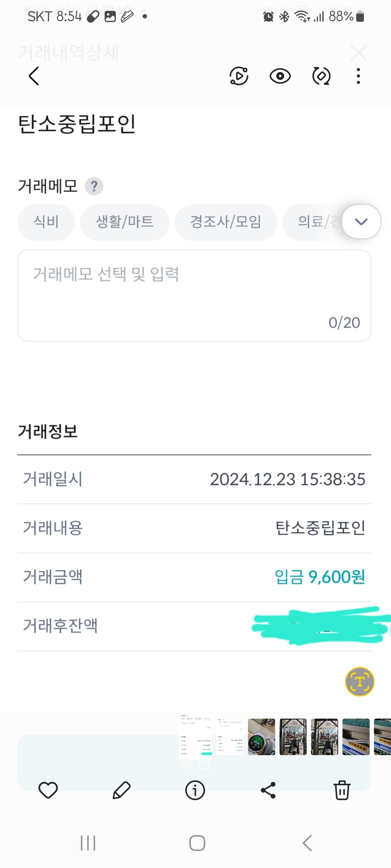The width and height of the screenshot is (391, 868).
Task: Select the smartwatch photo thumbnail
Action: (x=261, y=737)
